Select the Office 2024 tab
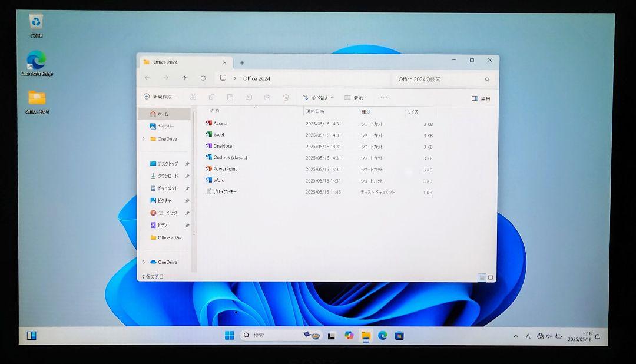636x364 pixels. coord(186,62)
